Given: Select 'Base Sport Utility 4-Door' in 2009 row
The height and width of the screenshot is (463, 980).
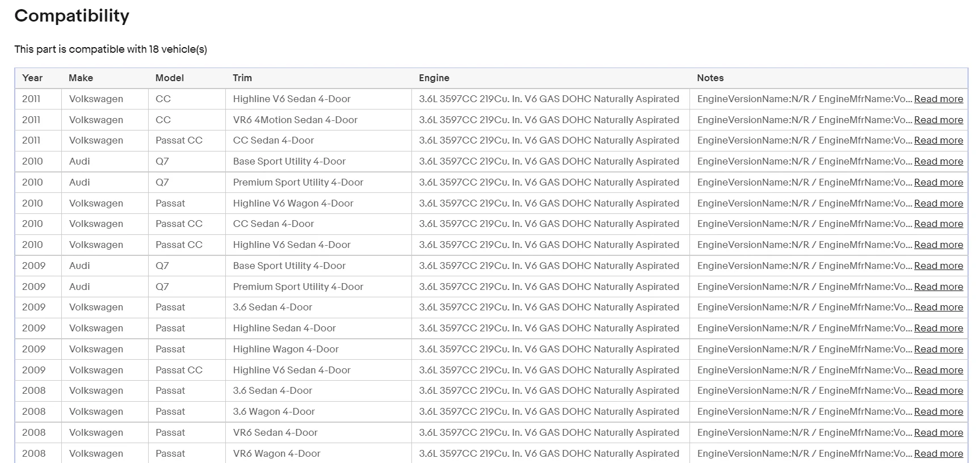Looking at the screenshot, I should 289,266.
